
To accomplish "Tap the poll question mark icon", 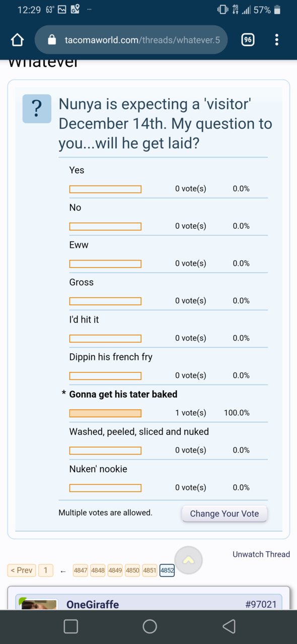I will click(x=37, y=108).
